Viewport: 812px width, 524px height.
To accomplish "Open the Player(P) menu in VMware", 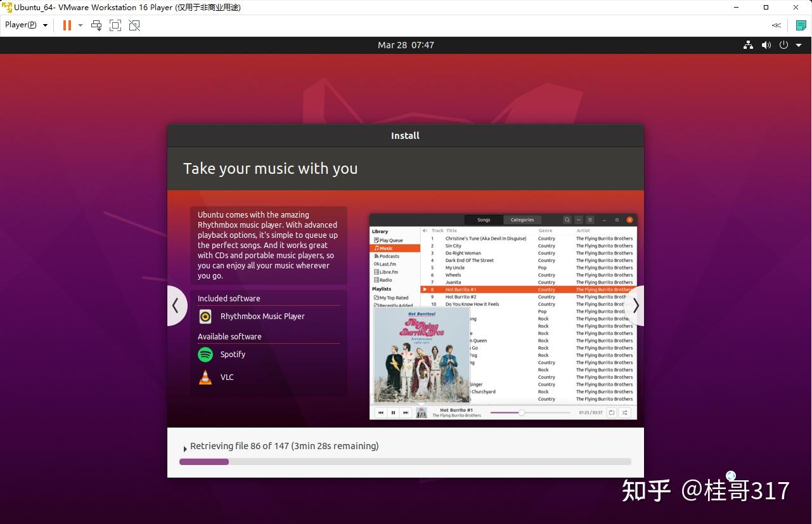I will point(26,25).
